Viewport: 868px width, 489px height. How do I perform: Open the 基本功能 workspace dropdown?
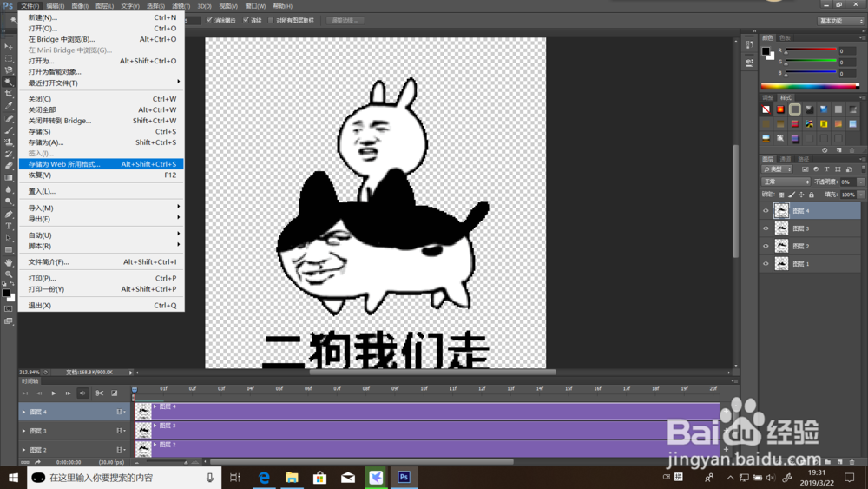coord(841,21)
